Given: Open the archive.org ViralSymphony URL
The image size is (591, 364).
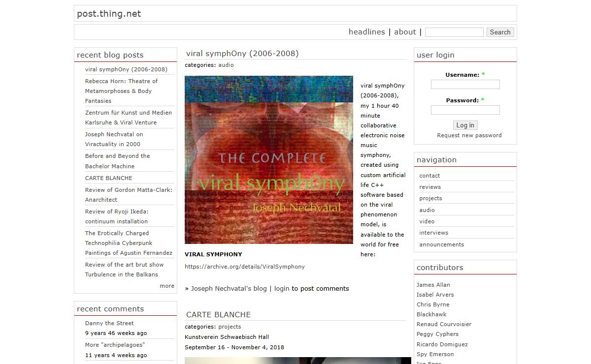Looking at the screenshot, I should [245, 267].
